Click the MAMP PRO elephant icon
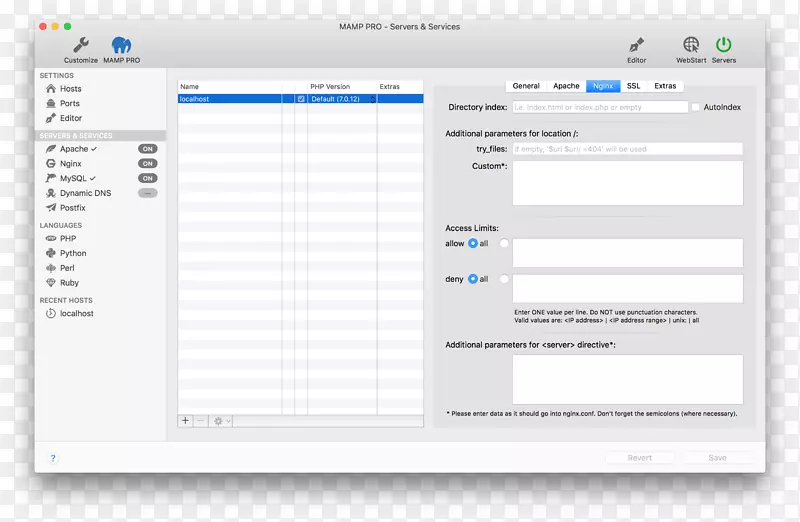Image resolution: width=800 pixels, height=522 pixels. [x=120, y=45]
